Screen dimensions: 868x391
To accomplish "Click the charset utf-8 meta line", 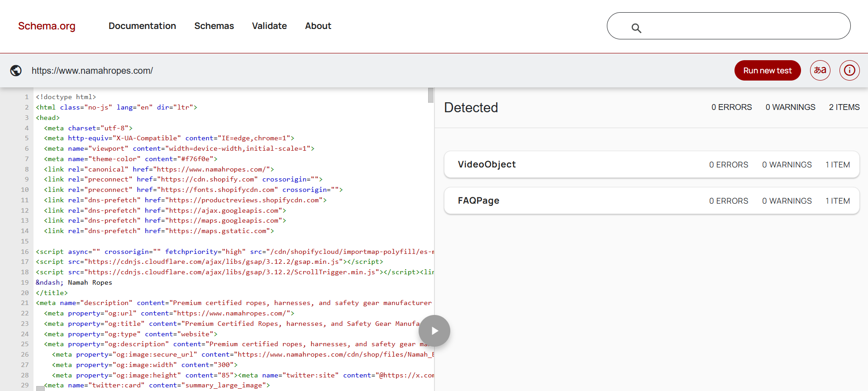I will click(88, 128).
